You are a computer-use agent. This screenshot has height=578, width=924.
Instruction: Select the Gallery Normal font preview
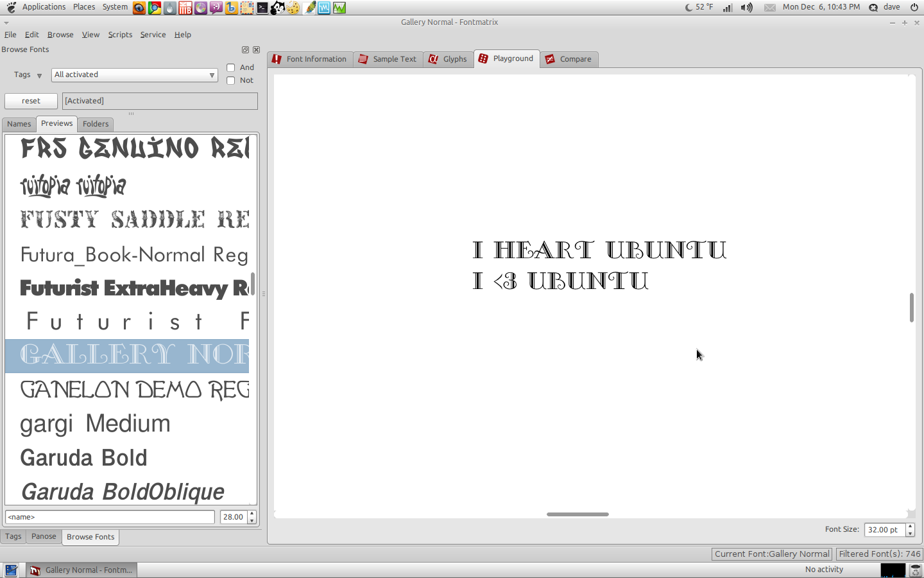point(127,355)
